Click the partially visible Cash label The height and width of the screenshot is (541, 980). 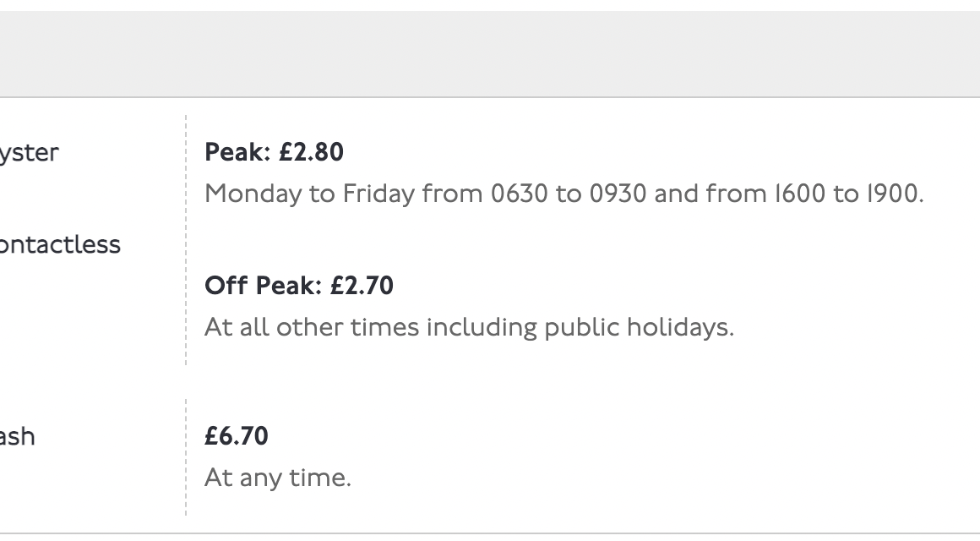coord(17,437)
